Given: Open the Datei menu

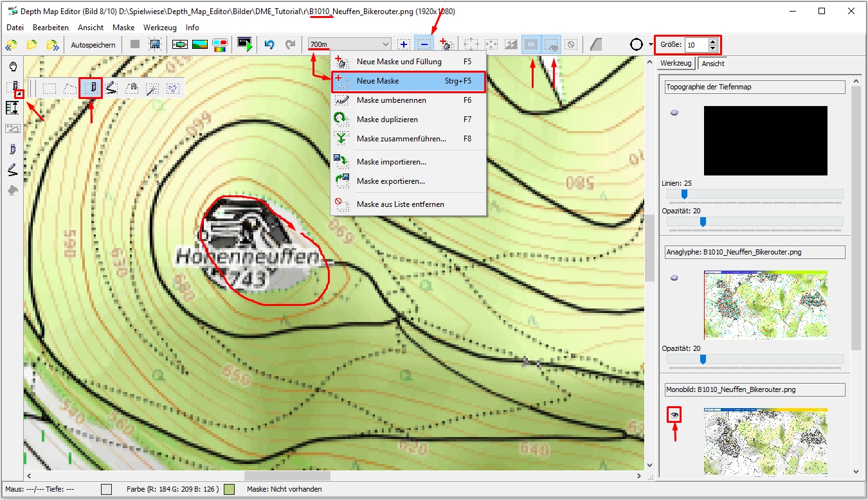Looking at the screenshot, I should click(x=15, y=28).
